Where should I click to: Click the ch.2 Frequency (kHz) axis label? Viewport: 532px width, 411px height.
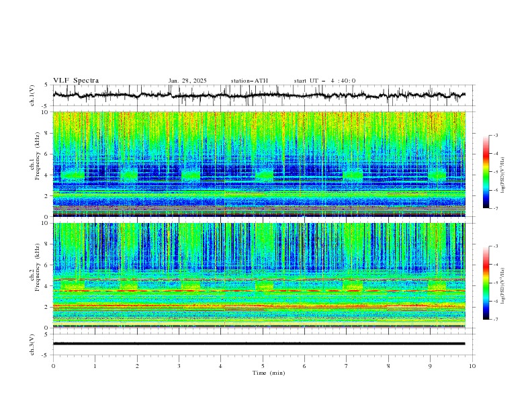[x=35, y=267]
